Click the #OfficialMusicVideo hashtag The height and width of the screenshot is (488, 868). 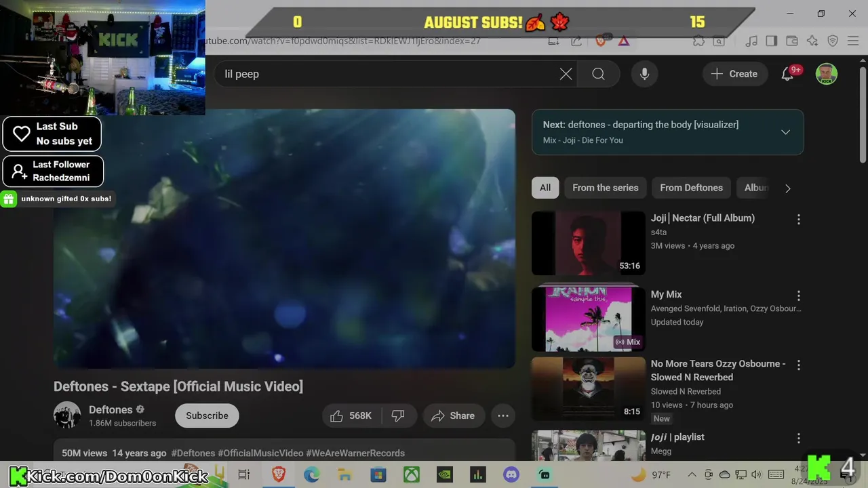[x=260, y=453]
